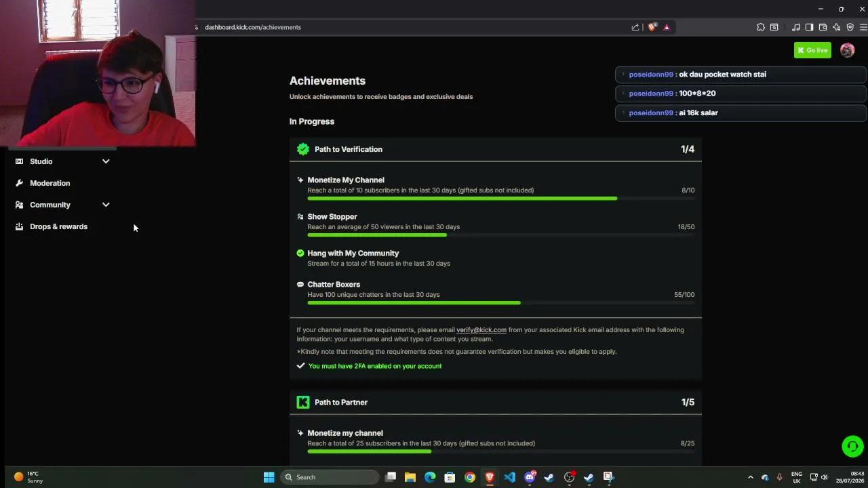This screenshot has width=868, height=488.
Task: Open the browser extensions puzzle icon
Action: [x=761, y=27]
